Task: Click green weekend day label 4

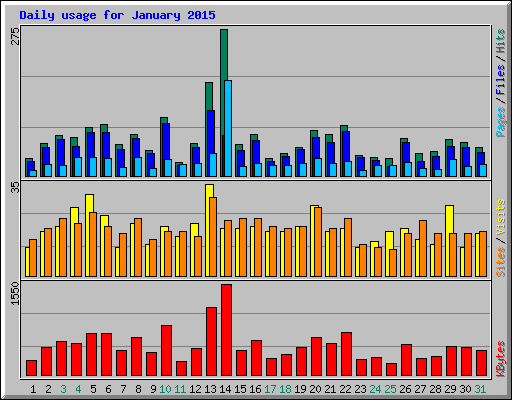Action: [78, 389]
